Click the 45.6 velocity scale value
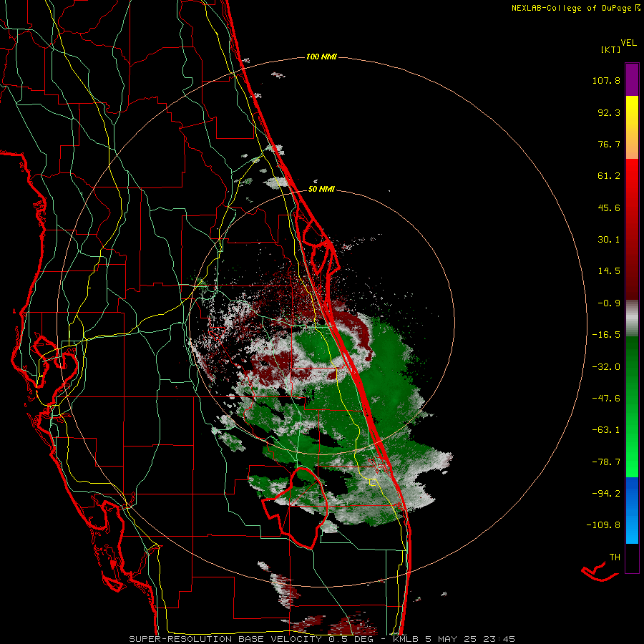 click(x=609, y=208)
